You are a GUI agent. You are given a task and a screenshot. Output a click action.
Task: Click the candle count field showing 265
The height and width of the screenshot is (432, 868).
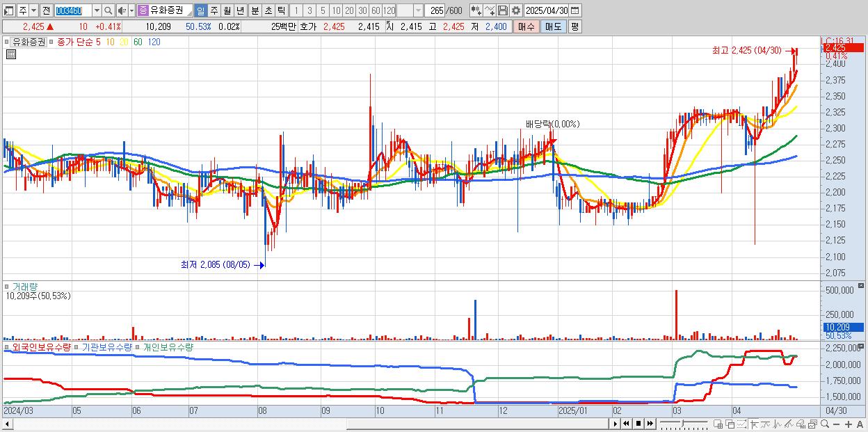pyautogui.click(x=435, y=10)
